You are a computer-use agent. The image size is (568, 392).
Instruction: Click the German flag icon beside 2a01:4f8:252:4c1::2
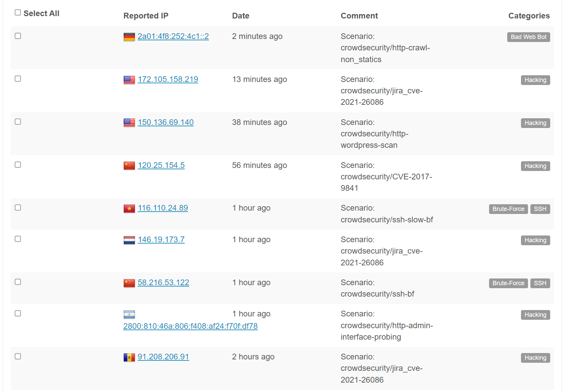coord(129,37)
